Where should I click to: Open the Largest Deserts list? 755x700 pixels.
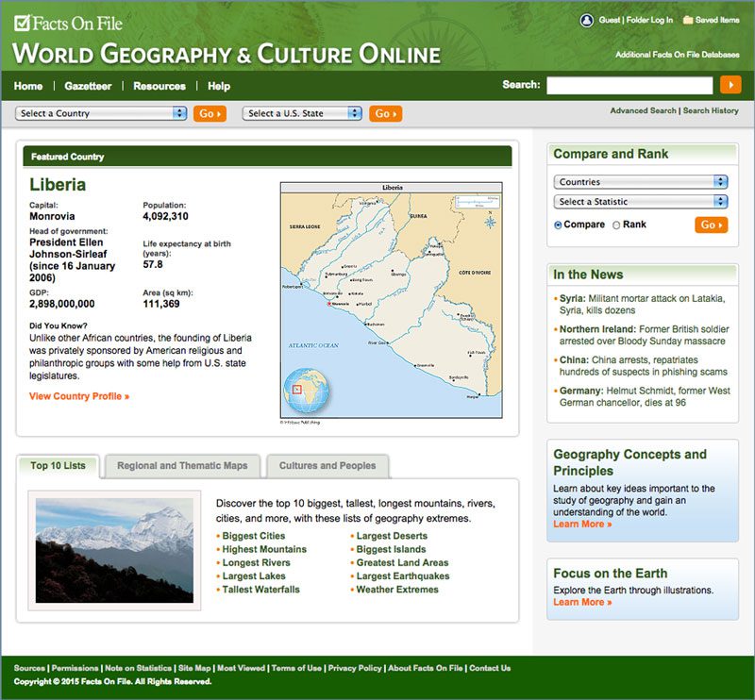[392, 536]
